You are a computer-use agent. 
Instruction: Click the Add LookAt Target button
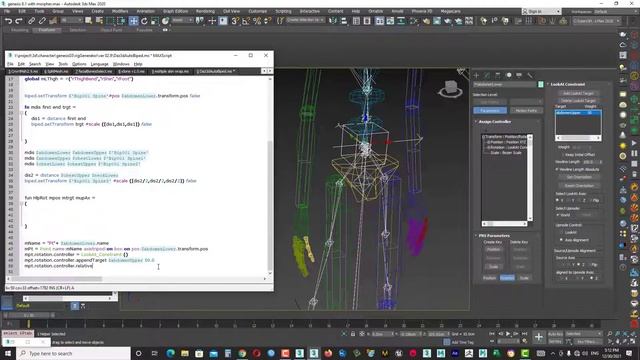[578, 93]
